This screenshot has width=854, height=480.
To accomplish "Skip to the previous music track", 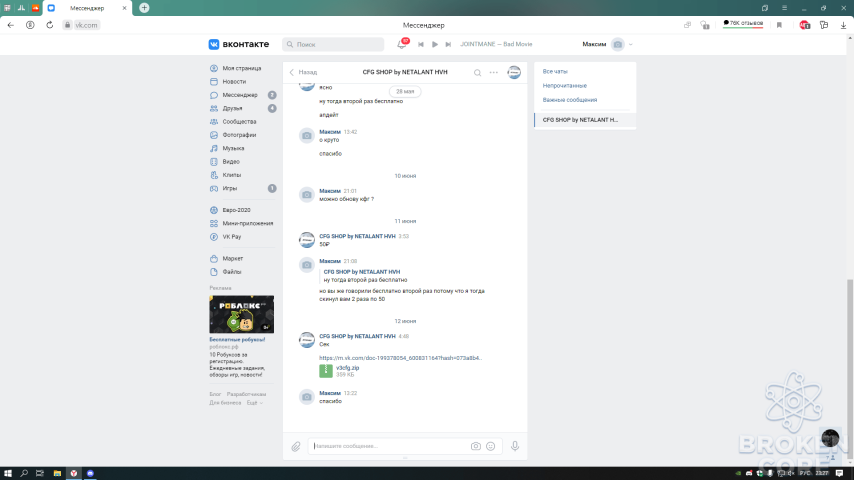I will (420, 45).
